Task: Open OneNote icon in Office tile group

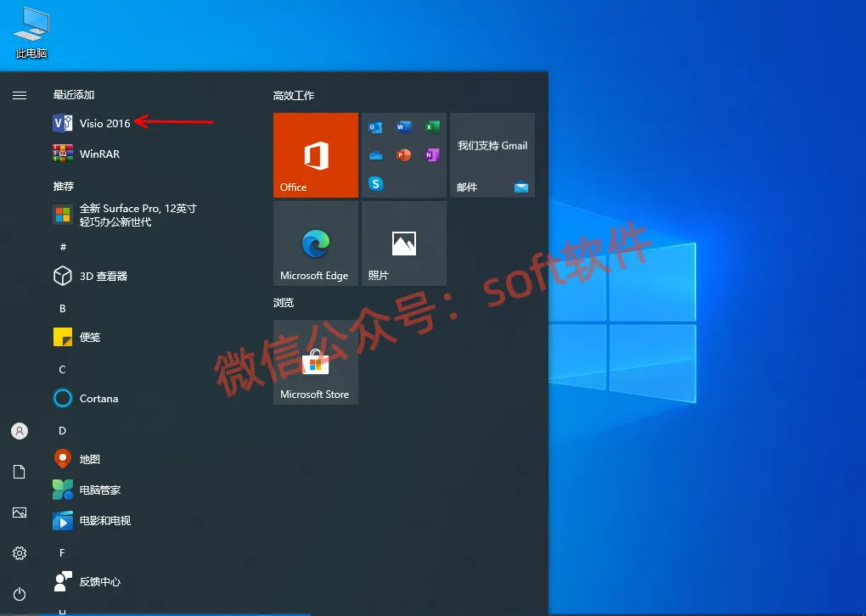Action: (x=432, y=155)
